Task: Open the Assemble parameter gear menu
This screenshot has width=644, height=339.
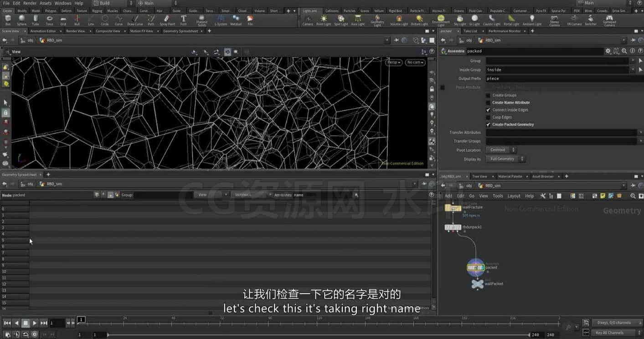Action: coord(608,51)
